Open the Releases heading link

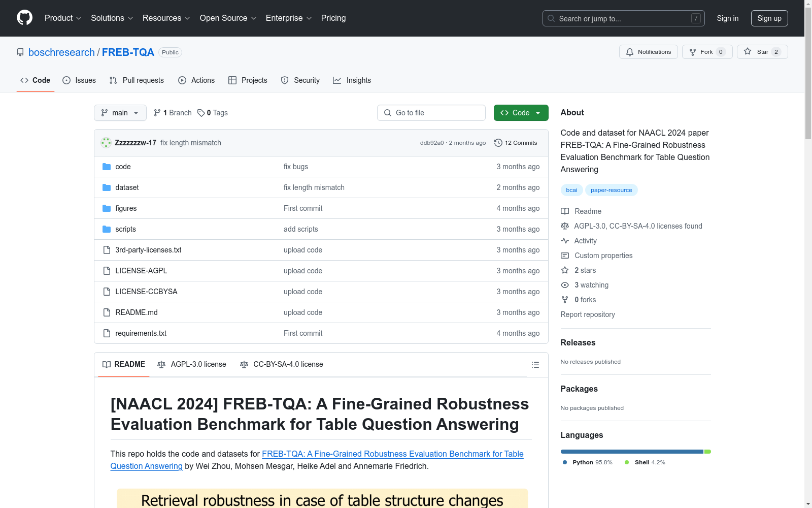(578, 343)
